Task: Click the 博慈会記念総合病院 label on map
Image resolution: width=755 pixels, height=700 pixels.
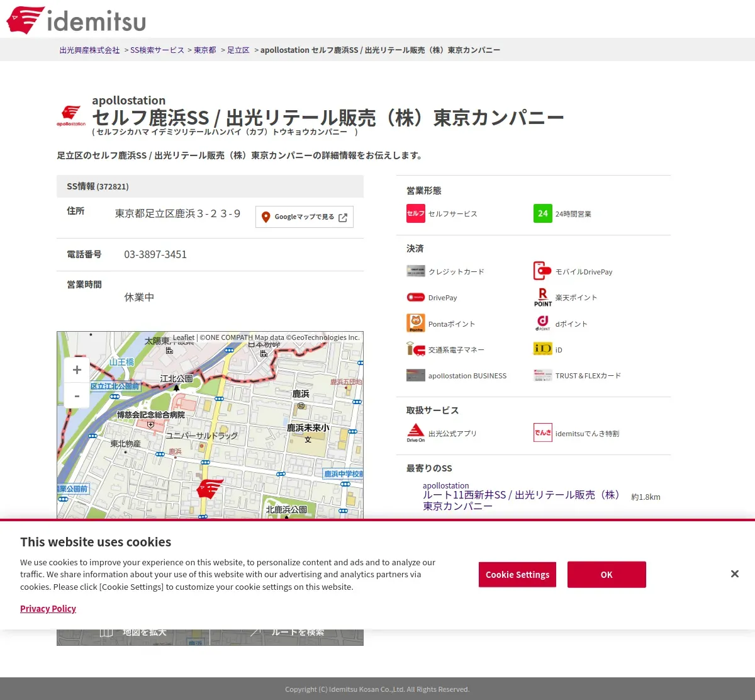Action: (x=151, y=415)
